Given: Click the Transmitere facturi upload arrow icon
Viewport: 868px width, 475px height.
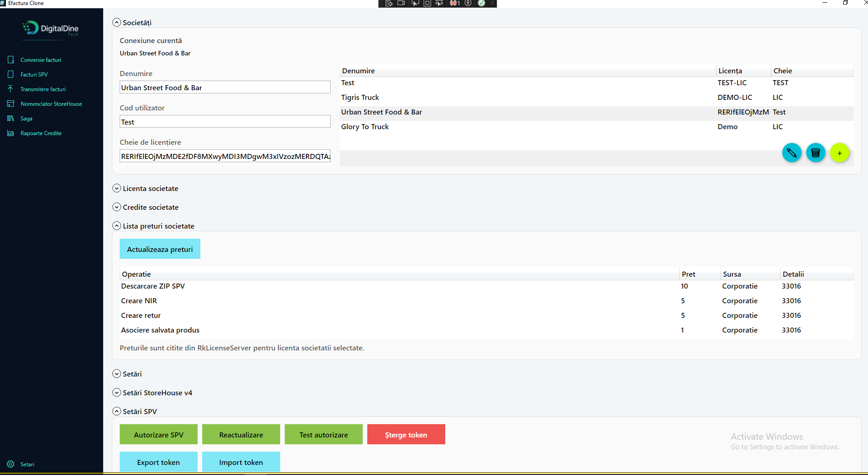Looking at the screenshot, I should point(11,89).
